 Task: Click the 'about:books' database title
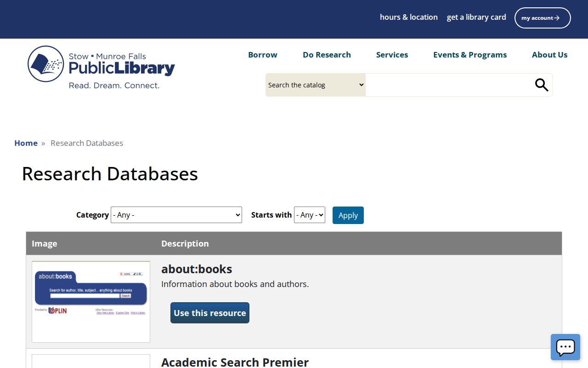(x=197, y=269)
